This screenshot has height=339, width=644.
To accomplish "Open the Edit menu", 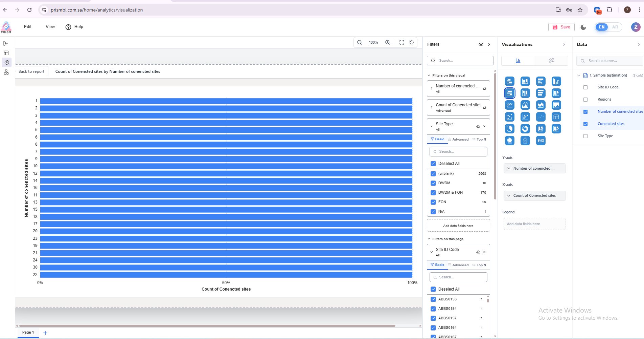I will coord(28,27).
